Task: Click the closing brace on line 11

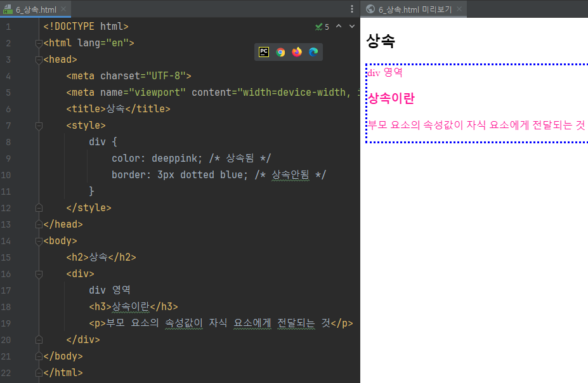Action: pyautogui.click(x=91, y=191)
